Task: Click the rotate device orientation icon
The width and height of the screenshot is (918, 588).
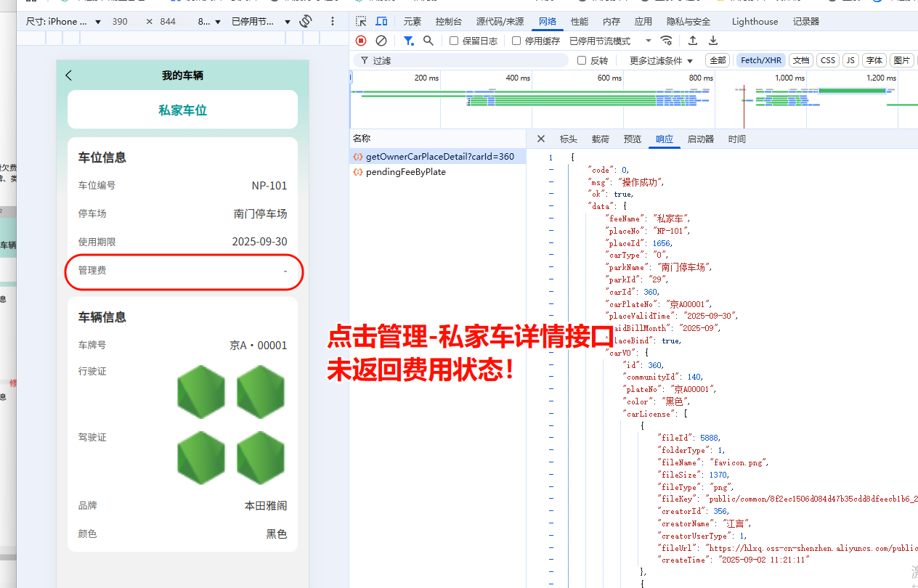Action: pyautogui.click(x=306, y=21)
